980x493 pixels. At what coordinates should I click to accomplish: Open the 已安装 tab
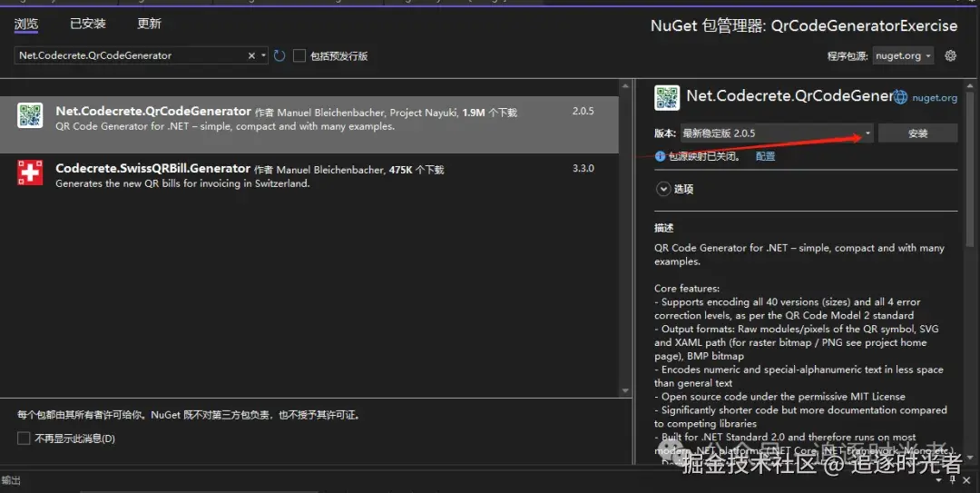[x=88, y=24]
